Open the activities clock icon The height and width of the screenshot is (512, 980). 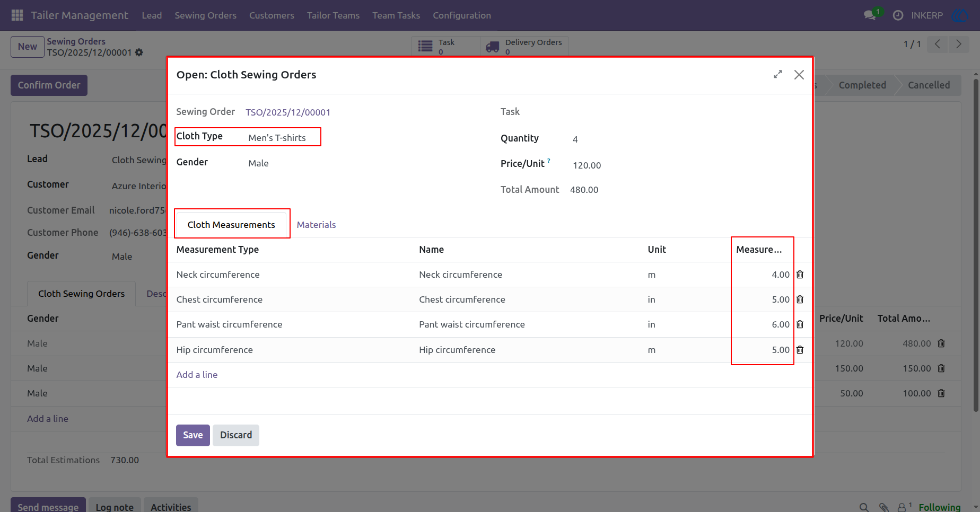point(898,15)
